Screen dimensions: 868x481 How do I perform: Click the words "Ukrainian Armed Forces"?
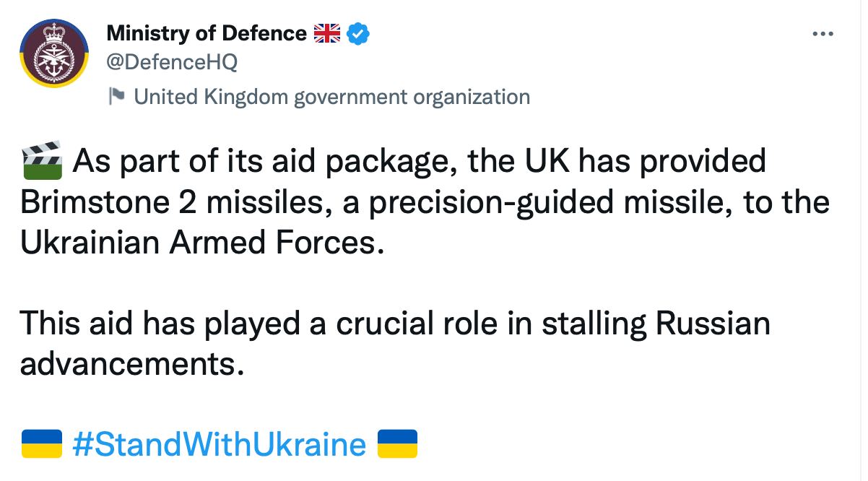pyautogui.click(x=198, y=243)
